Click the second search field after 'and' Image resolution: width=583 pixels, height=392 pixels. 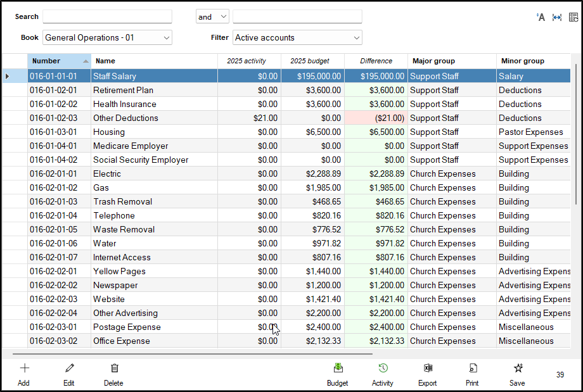(x=297, y=16)
